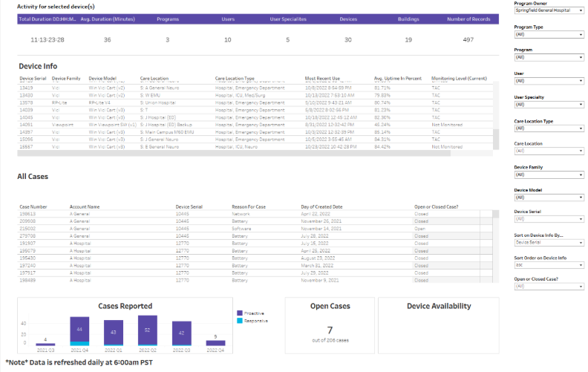
Task: Click the cyan Responsive legend swatch
Action: coord(239,321)
